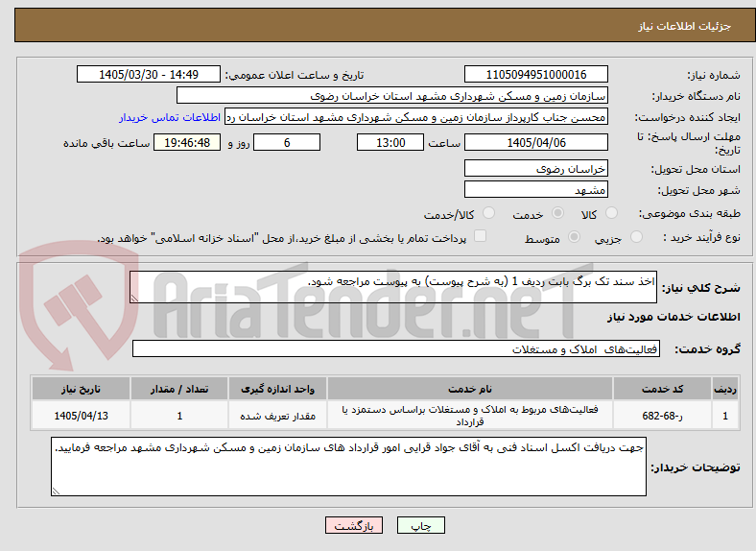
Task: Click the resize handle of buyer notes box
Action: (56, 491)
